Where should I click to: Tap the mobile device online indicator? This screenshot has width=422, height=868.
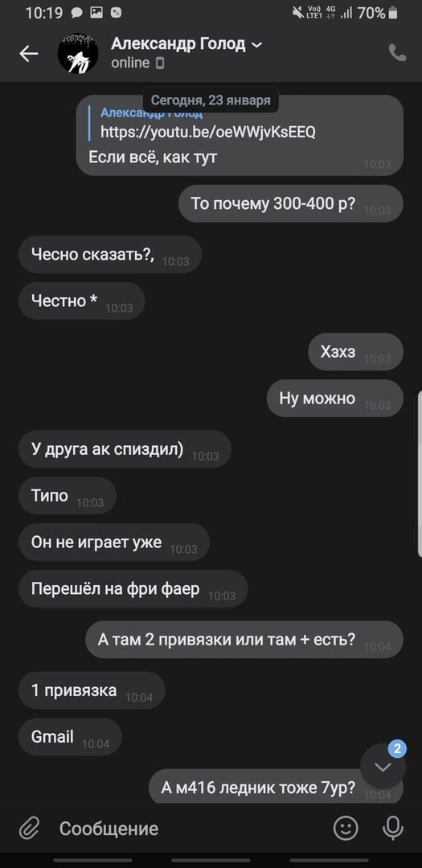159,63
